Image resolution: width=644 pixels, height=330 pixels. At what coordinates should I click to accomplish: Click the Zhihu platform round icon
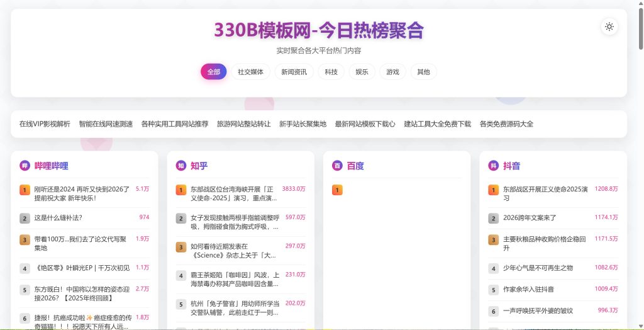181,166
